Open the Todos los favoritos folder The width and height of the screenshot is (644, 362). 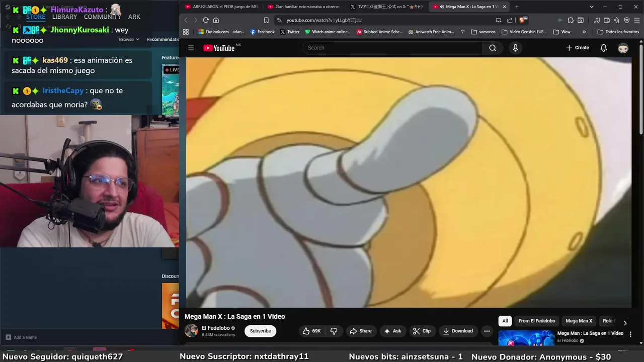tap(618, 32)
